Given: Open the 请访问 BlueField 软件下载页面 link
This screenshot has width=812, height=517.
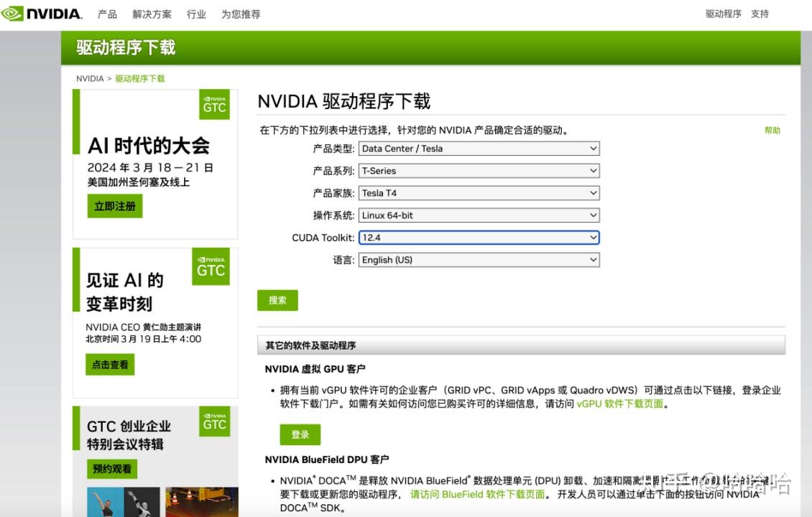Looking at the screenshot, I should point(477,494).
